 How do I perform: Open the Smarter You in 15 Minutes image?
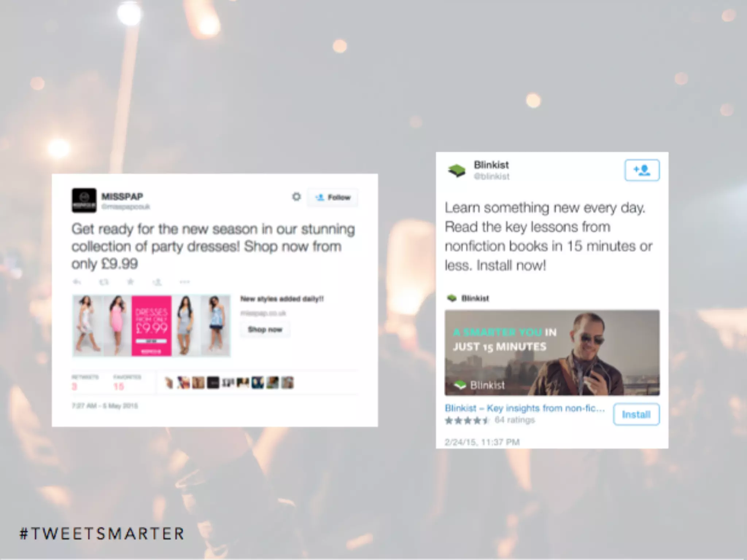[552, 353]
